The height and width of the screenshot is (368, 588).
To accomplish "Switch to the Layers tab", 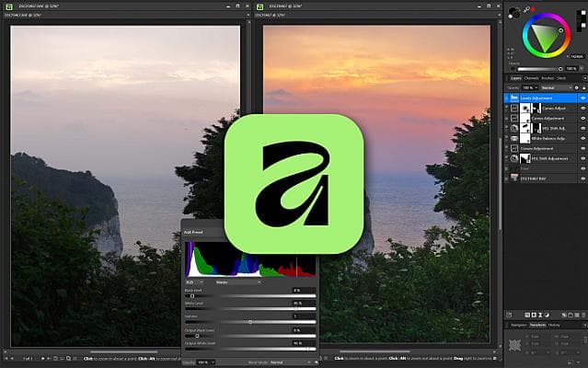I will tap(516, 78).
